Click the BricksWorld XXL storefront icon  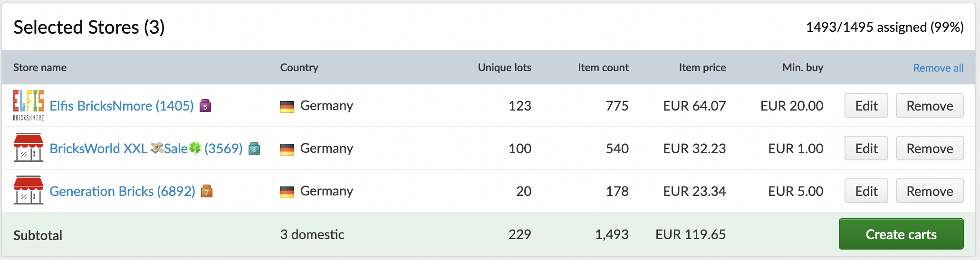coord(29,148)
